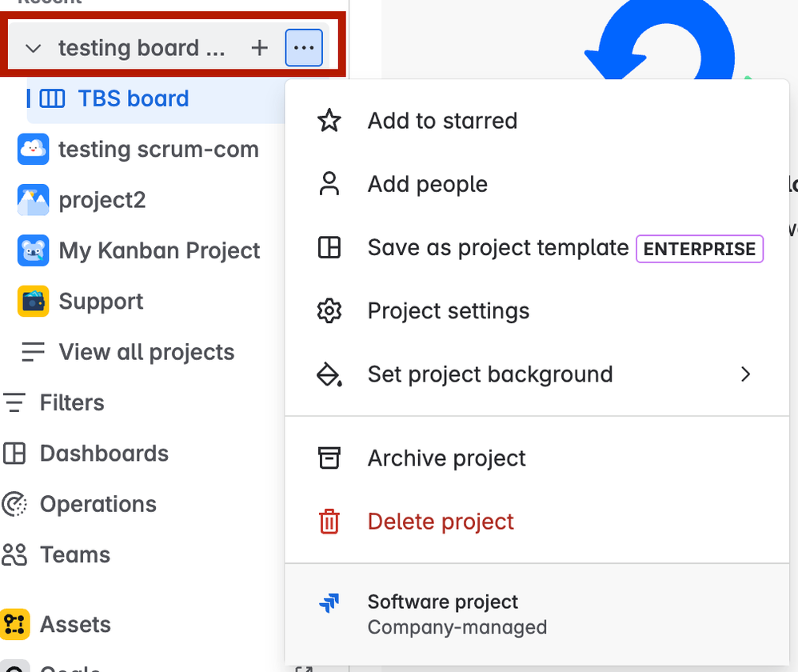
Task: Click the testing scrum-com cloud avatar
Action: (x=33, y=149)
